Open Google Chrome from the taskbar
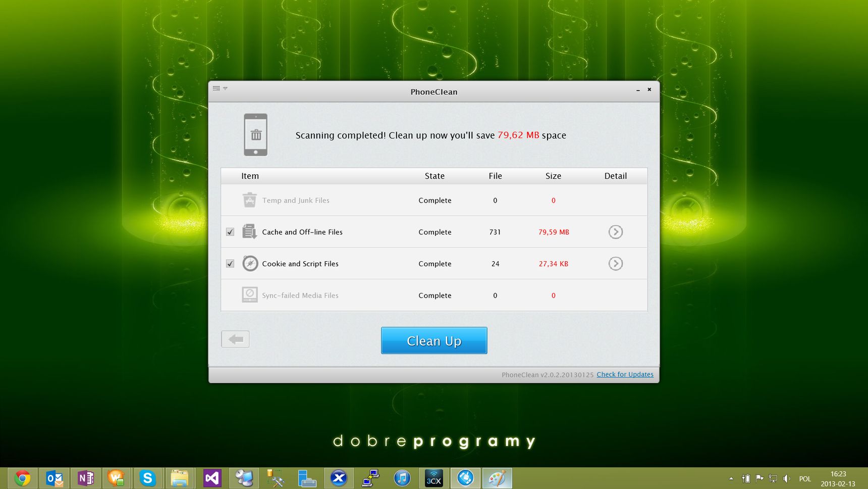 tap(22, 478)
